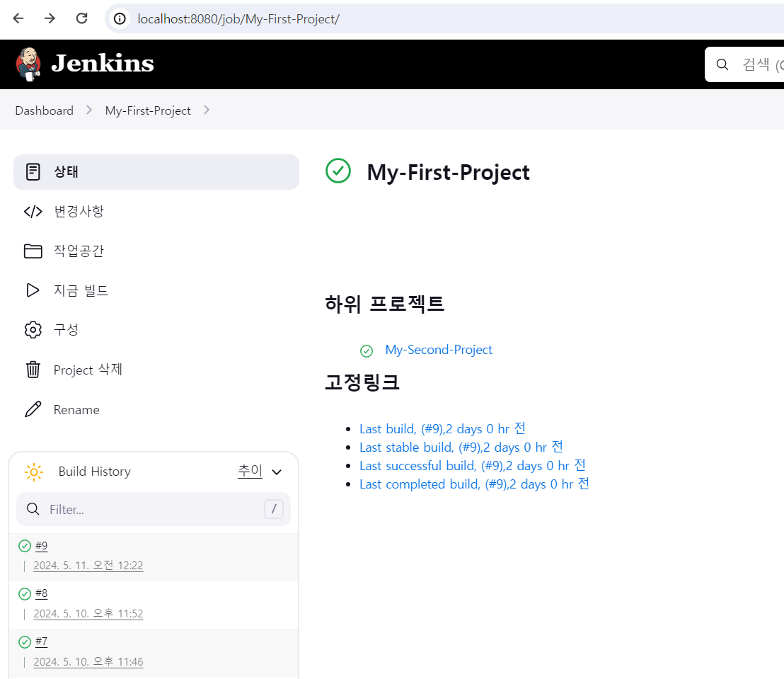Click the 변경사항 code brackets icon
784x679 pixels.
(33, 211)
